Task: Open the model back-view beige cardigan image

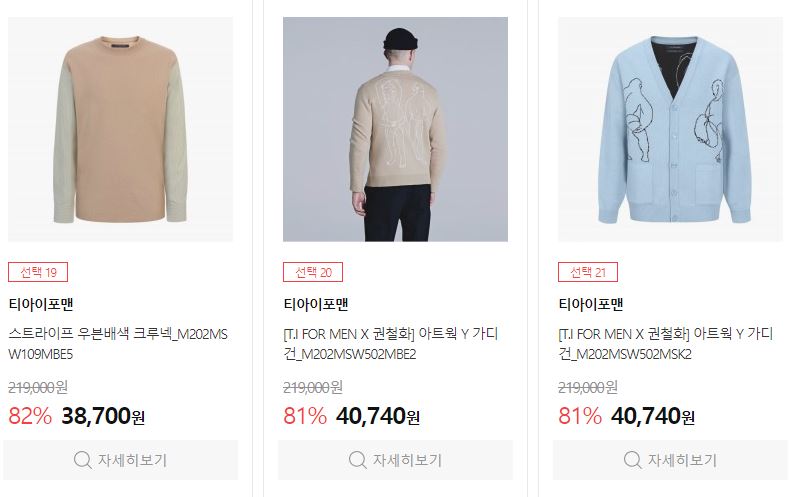Action: 395,129
